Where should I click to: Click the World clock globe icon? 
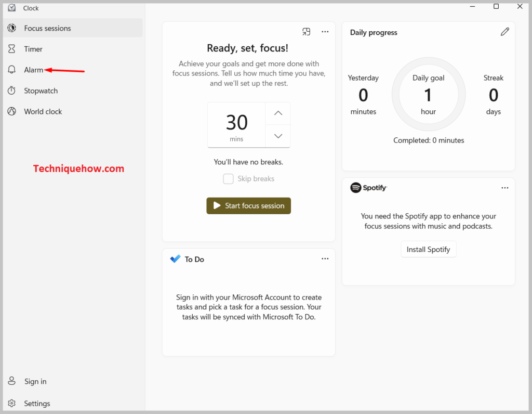(11, 111)
